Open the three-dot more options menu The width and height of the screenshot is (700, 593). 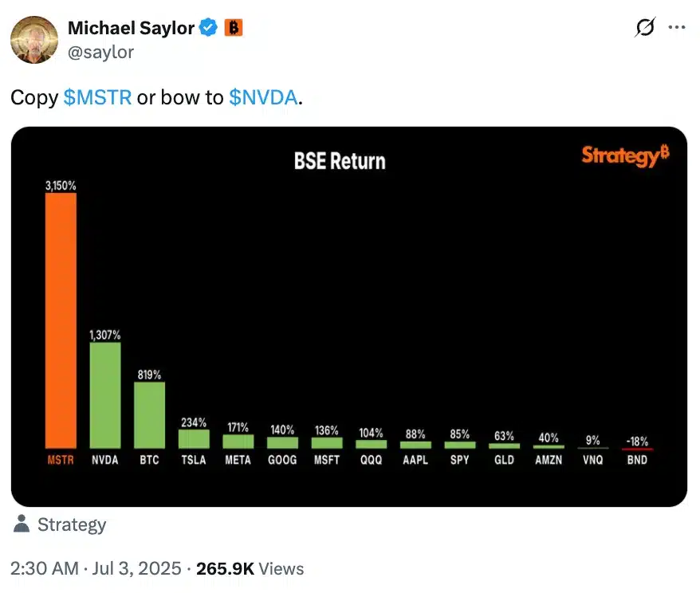(x=677, y=27)
